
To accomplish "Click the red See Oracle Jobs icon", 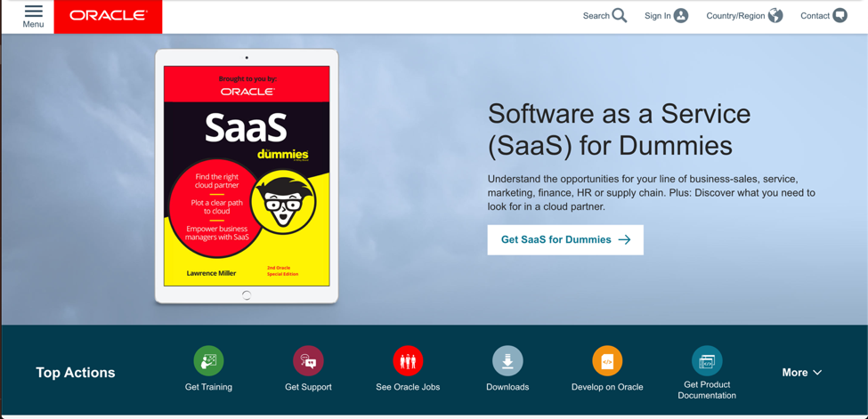I will [408, 361].
